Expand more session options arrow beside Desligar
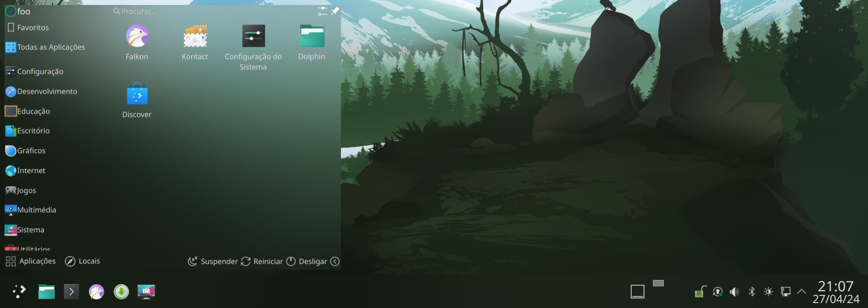 (x=335, y=261)
